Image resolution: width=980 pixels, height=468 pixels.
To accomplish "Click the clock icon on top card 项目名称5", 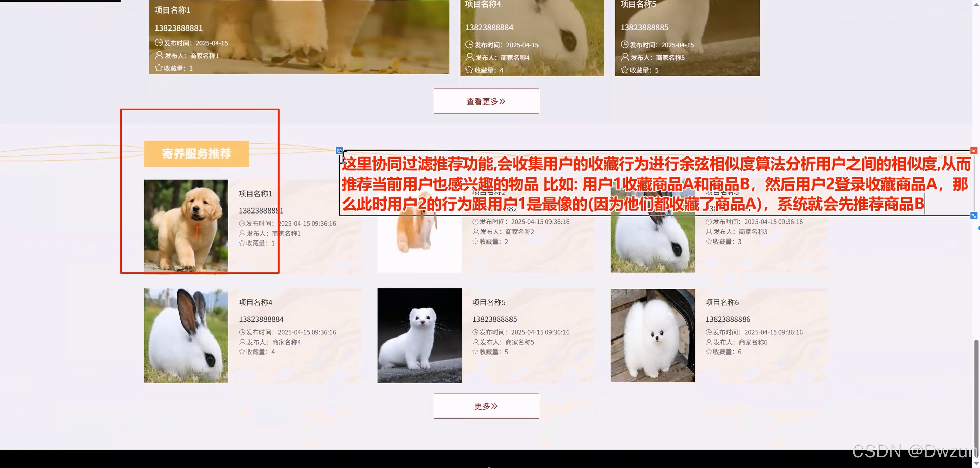I will point(624,44).
